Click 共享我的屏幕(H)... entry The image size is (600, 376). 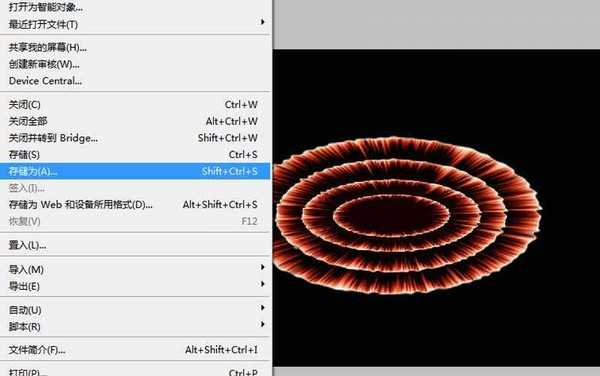click(x=135, y=47)
